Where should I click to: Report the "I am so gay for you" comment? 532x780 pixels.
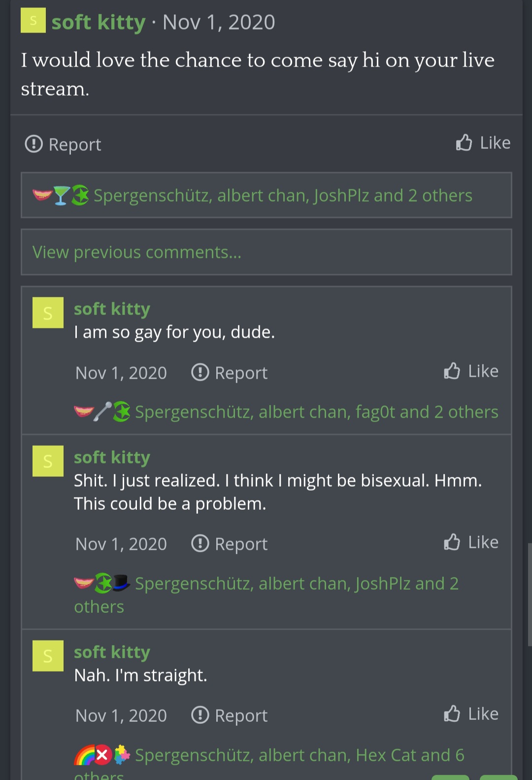click(230, 373)
